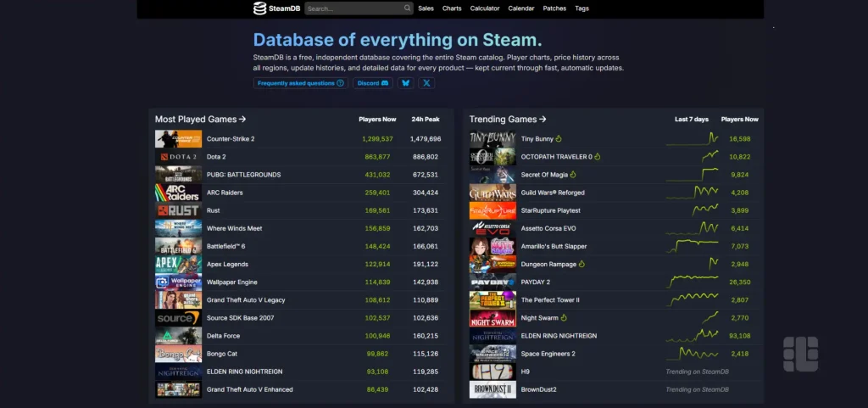The height and width of the screenshot is (408, 868).
Task: Click the Dota 2 game thumbnail
Action: (x=178, y=157)
